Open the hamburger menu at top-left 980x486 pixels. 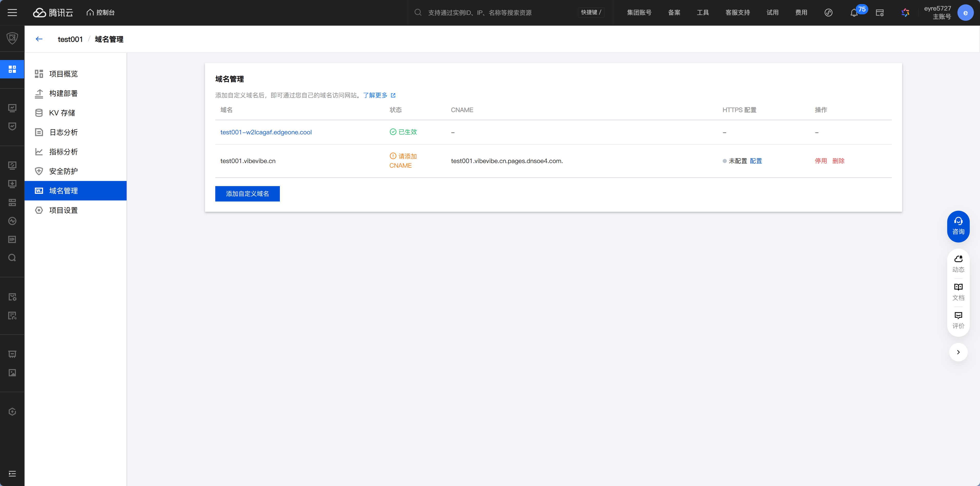[x=12, y=13]
